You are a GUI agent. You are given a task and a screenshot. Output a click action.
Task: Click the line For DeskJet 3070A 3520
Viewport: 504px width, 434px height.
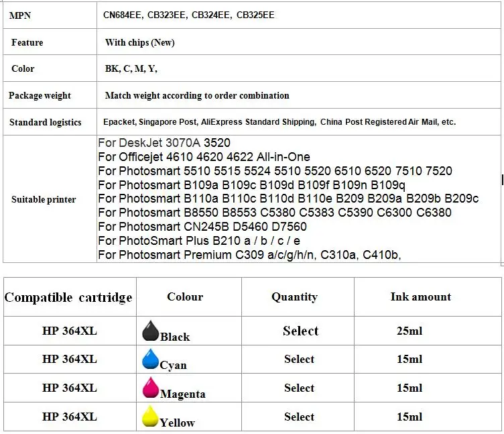164,143
